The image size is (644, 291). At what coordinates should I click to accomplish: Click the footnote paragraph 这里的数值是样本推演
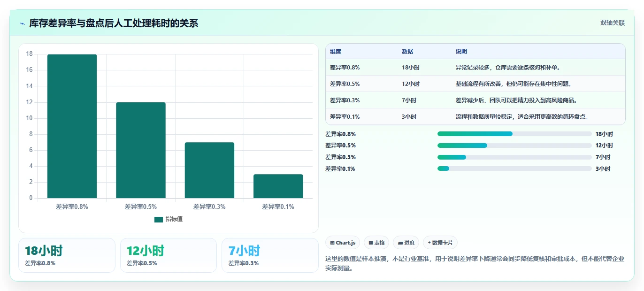[x=475, y=264]
